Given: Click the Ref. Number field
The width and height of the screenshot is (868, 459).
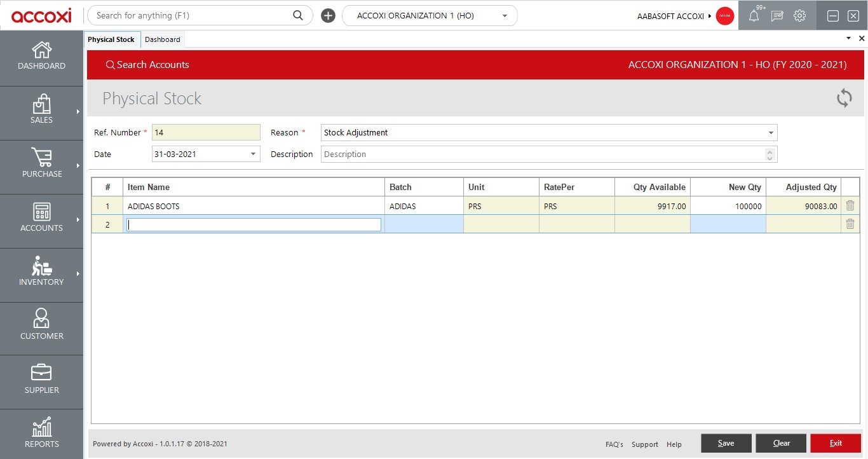Looking at the screenshot, I should pos(206,132).
